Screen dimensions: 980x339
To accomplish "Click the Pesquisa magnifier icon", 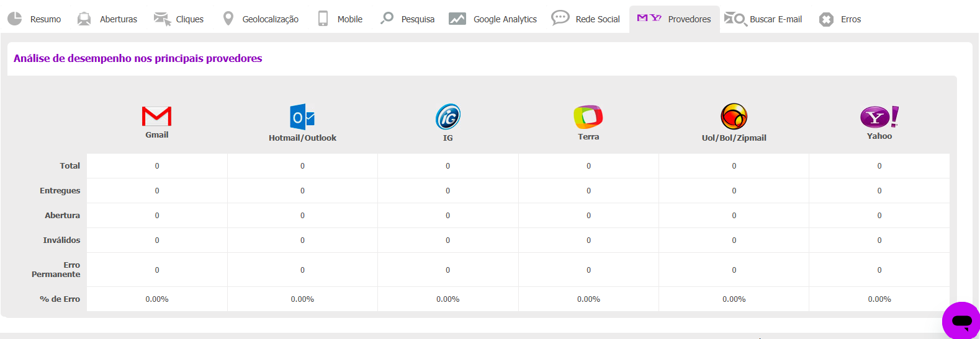I will point(387,18).
